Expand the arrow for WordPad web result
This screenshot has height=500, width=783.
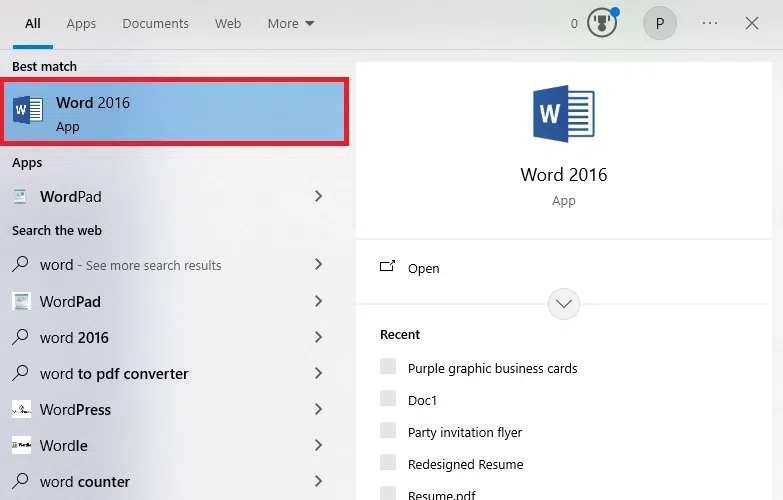(319, 301)
